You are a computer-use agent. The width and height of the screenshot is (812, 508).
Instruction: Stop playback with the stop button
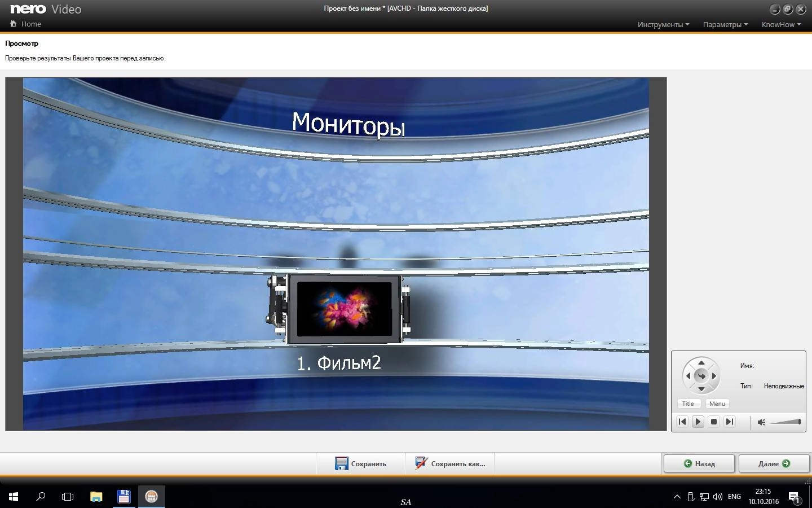point(714,422)
